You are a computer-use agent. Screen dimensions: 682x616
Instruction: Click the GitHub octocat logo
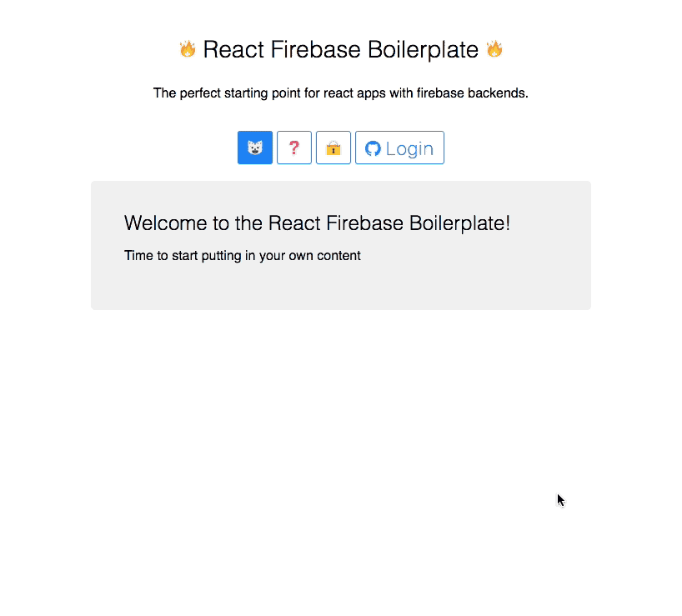(x=373, y=148)
